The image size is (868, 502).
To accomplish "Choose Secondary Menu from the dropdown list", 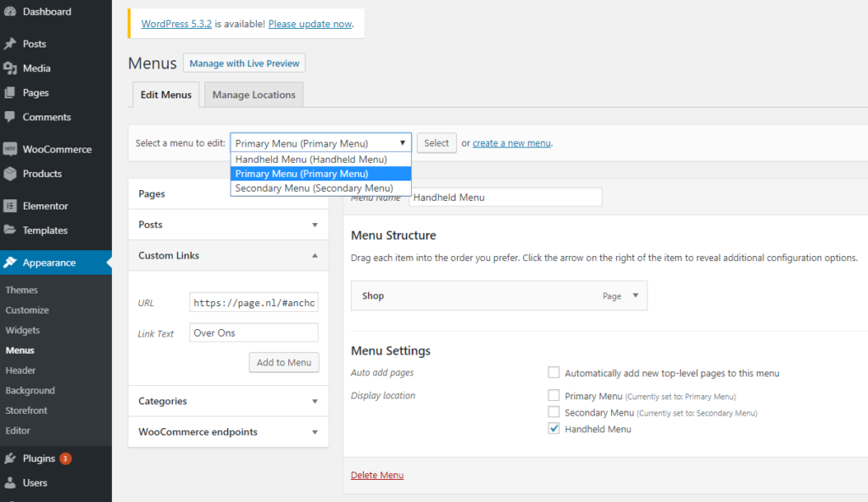I will pos(320,188).
